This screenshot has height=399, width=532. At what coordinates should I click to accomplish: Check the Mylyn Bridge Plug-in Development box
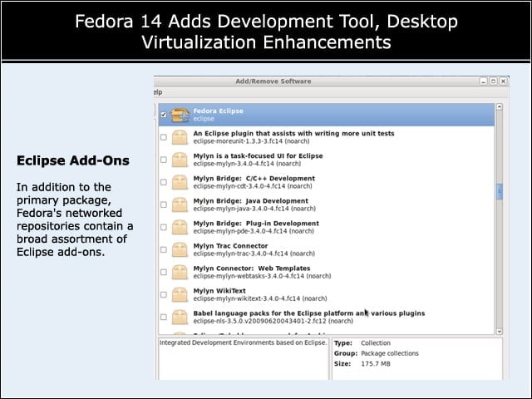coord(164,227)
